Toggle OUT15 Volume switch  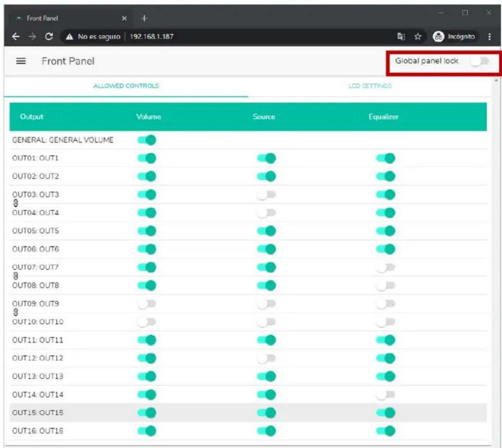[147, 413]
